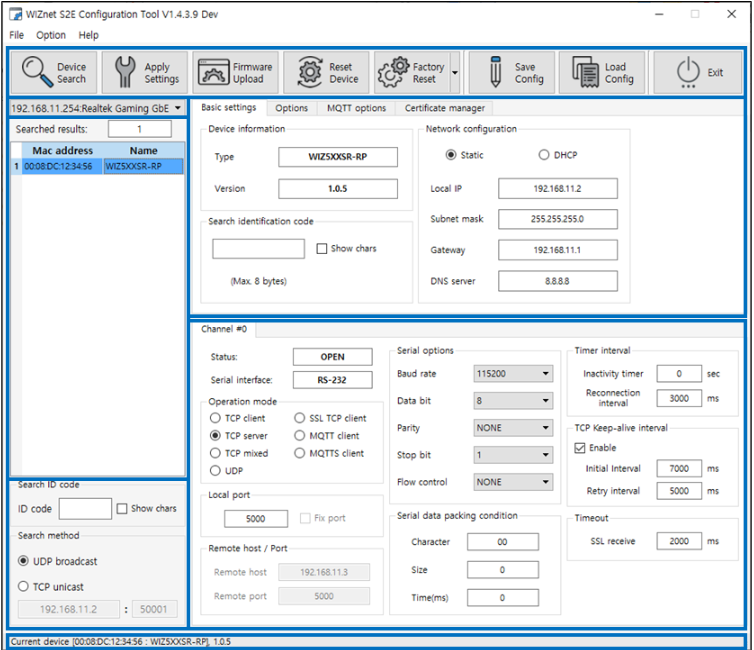Click the Device Search magnifier icon
The image size is (754, 650).
[x=37, y=72]
